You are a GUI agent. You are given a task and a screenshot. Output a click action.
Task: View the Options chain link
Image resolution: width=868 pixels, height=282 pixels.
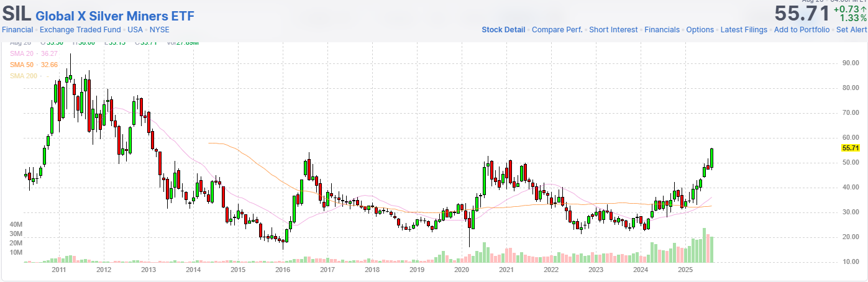[700, 30]
